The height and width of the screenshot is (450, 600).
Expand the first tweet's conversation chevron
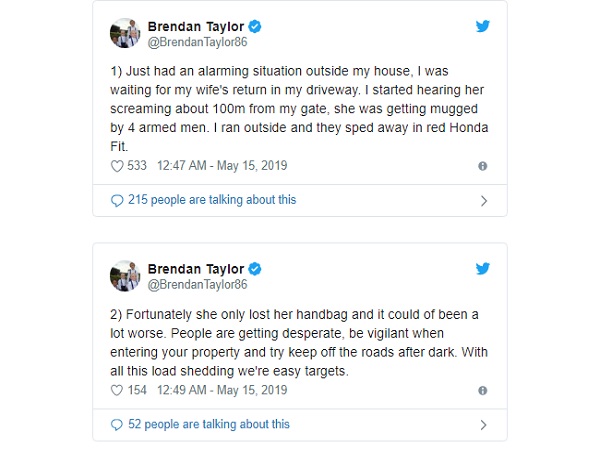[x=484, y=200]
